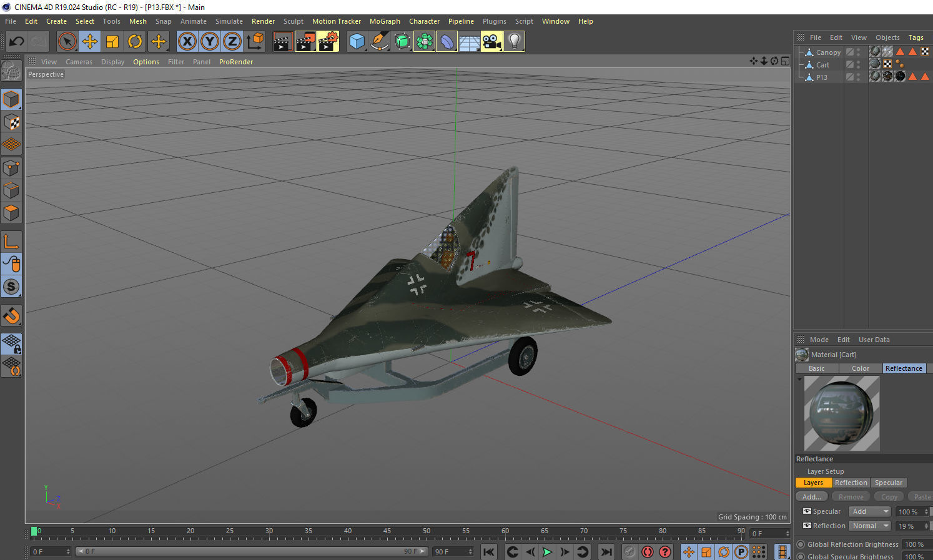Click the Floor environment icon
Image resolution: width=933 pixels, height=560 pixels.
coord(469,42)
